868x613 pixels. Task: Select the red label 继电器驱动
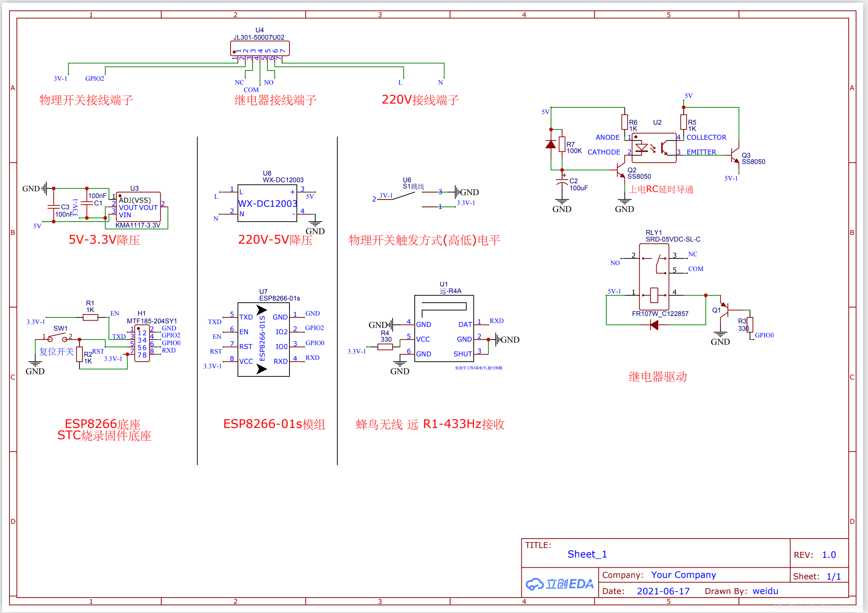[x=658, y=377]
